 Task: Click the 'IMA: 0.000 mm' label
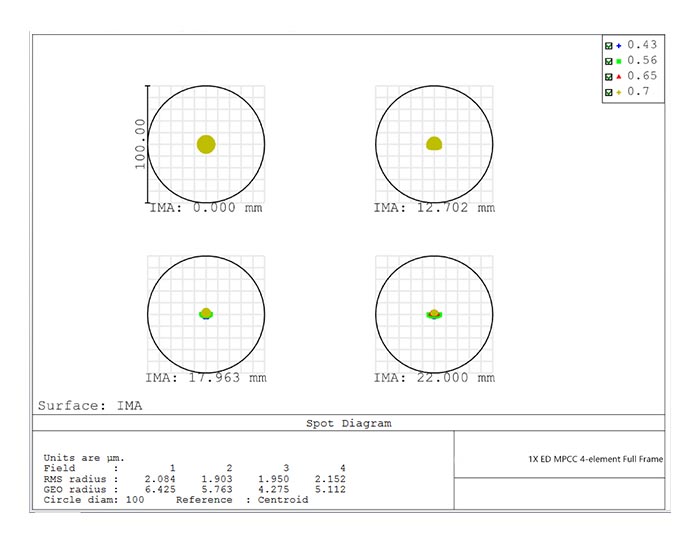click(x=207, y=208)
